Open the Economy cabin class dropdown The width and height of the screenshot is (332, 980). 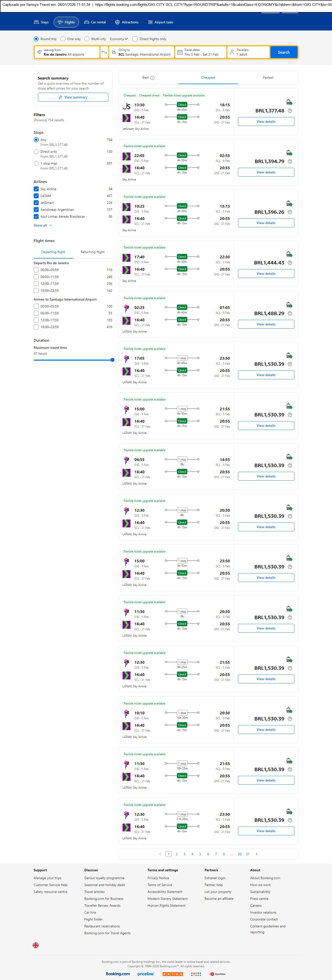click(x=119, y=39)
